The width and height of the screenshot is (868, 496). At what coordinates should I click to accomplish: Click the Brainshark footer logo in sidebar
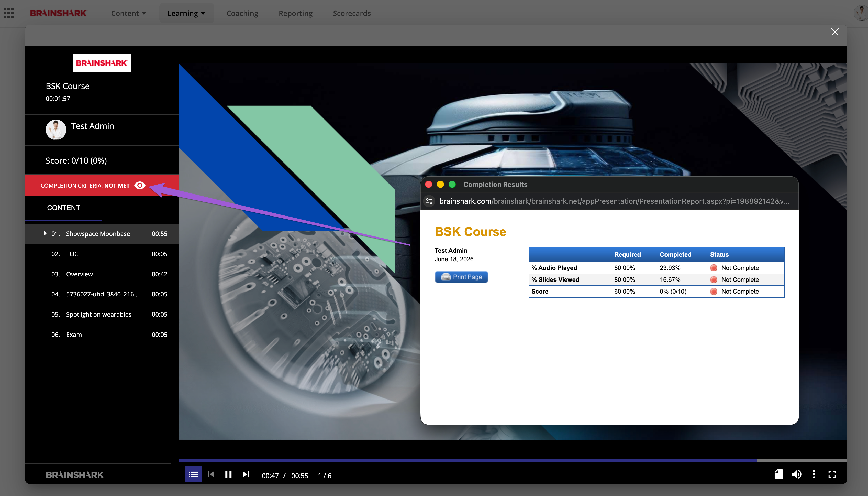[x=74, y=475]
